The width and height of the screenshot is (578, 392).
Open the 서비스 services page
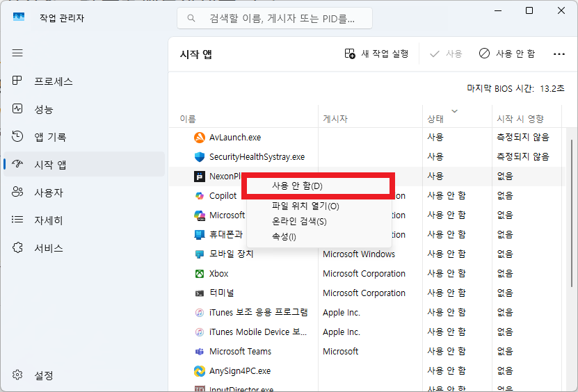pos(84,248)
